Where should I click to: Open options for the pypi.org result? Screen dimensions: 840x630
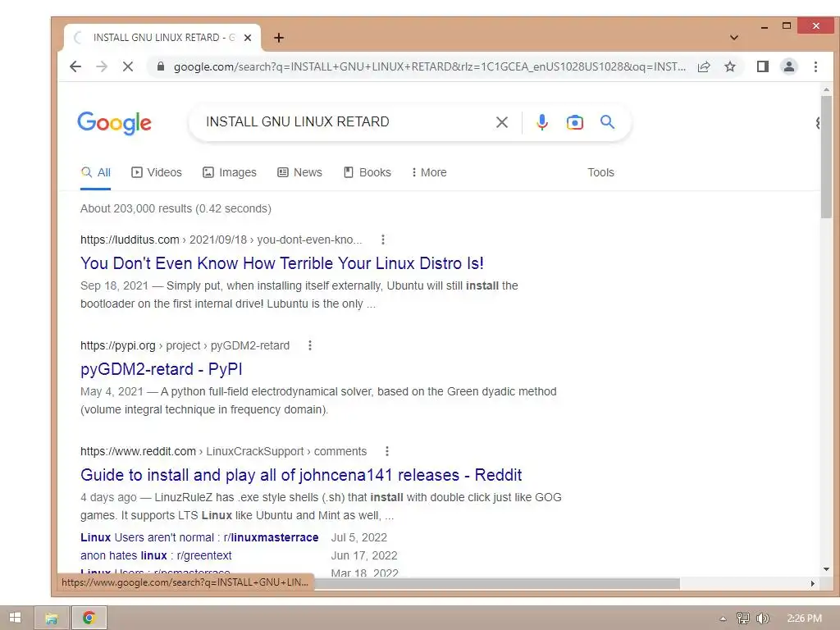309,345
